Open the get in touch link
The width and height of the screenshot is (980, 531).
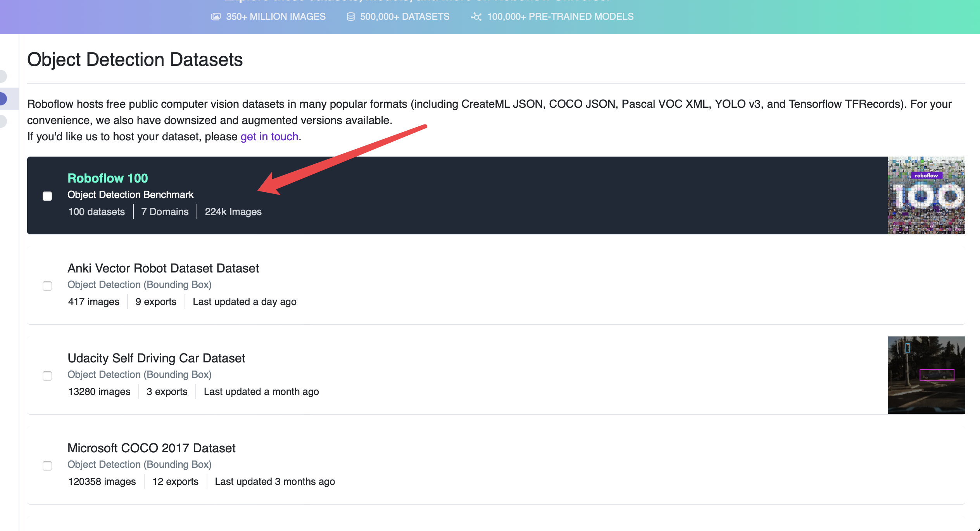pos(269,136)
